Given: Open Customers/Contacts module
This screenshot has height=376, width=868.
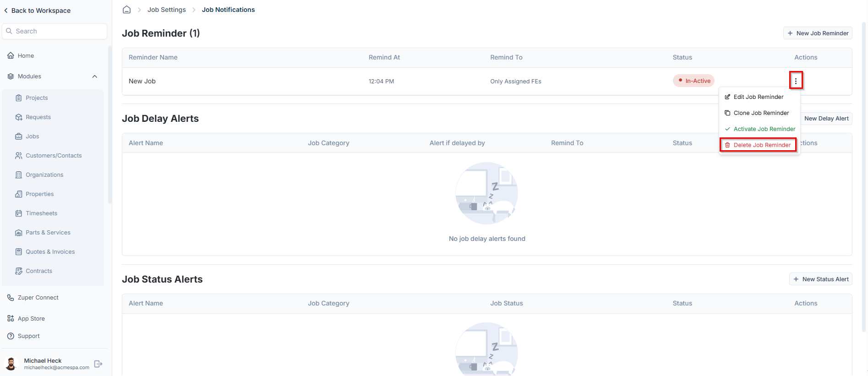Looking at the screenshot, I should [53, 156].
